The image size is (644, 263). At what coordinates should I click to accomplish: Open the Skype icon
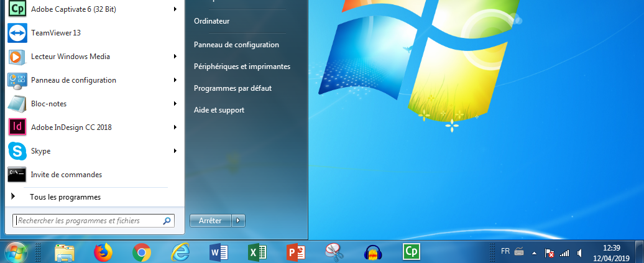coord(17,151)
